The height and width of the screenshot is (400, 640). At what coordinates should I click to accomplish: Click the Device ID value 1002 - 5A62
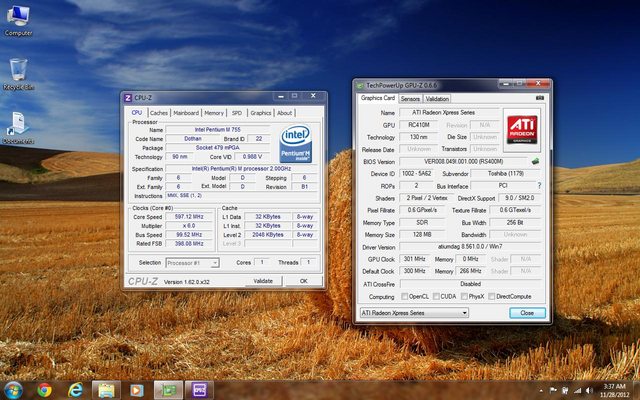[x=417, y=173]
